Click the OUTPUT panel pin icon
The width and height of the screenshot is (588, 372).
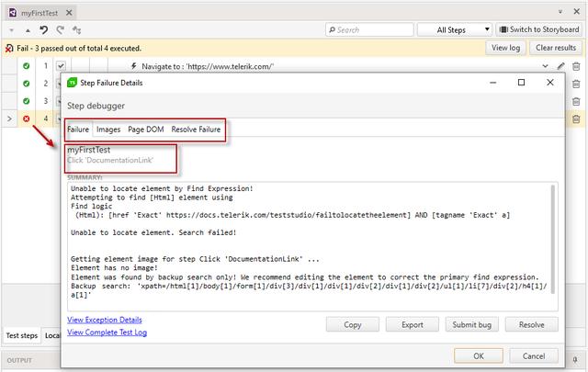(x=575, y=360)
